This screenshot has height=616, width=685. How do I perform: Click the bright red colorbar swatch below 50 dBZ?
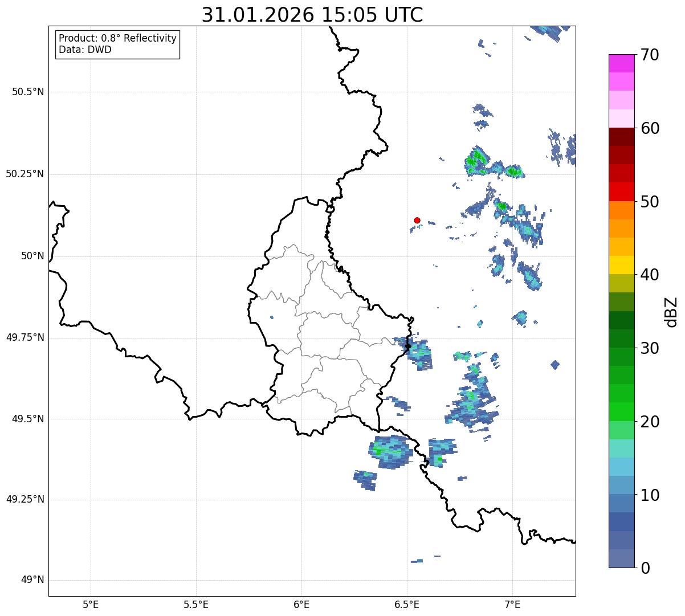click(x=621, y=192)
